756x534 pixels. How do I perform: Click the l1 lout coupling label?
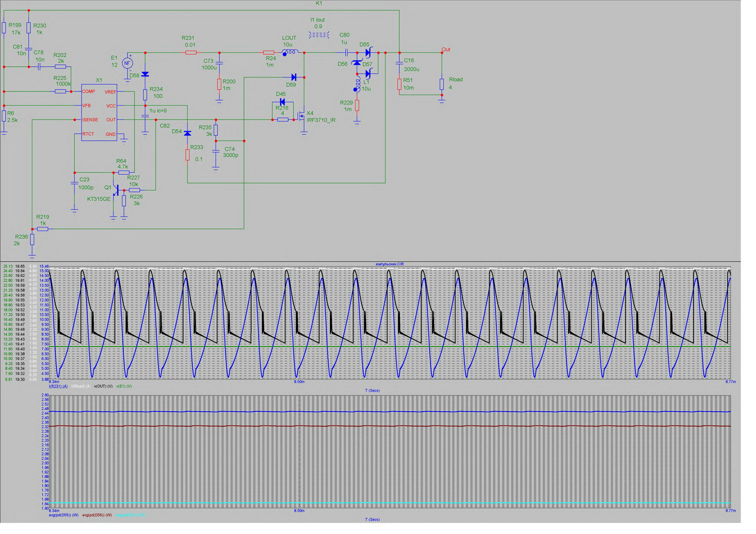point(317,20)
